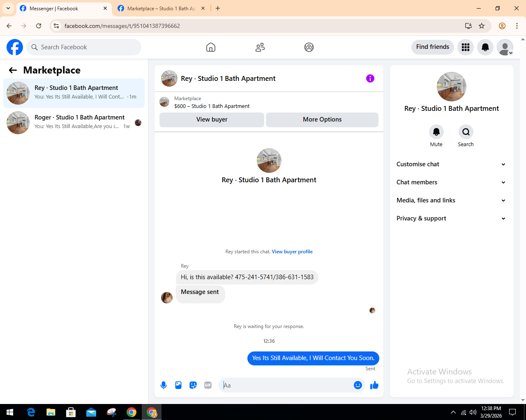Click the back arrow beside Marketplace
The width and height of the screenshot is (526, 420).
coord(13,70)
